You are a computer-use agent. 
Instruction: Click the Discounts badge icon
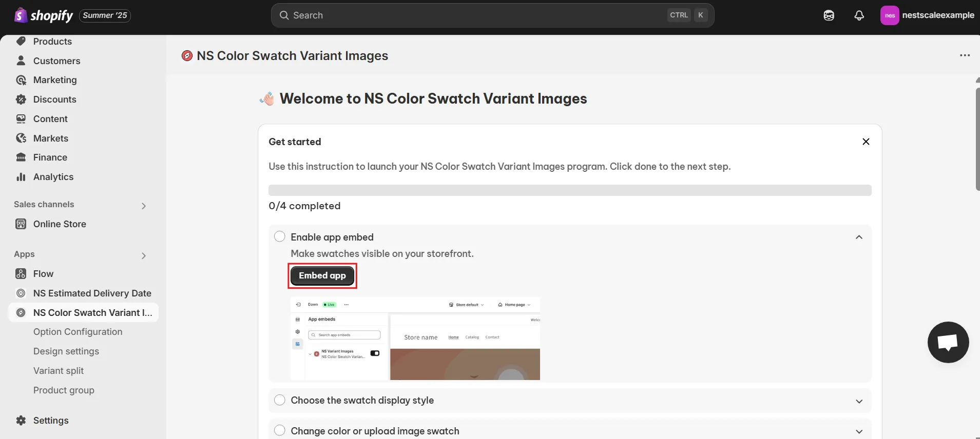(x=21, y=99)
